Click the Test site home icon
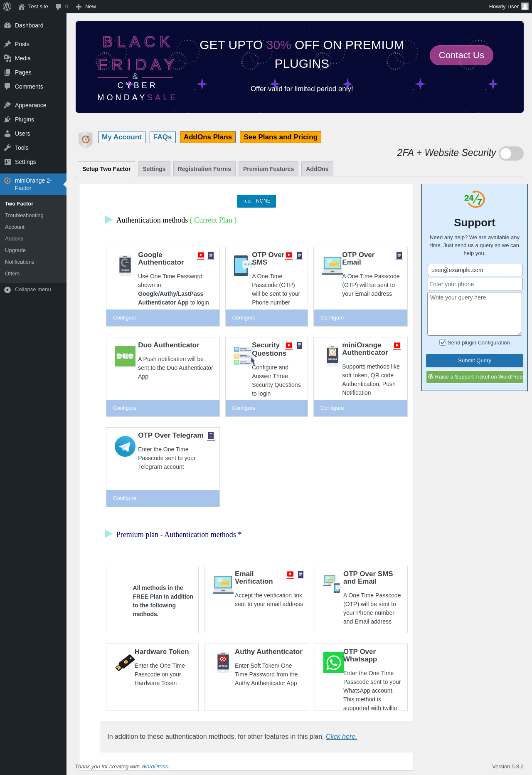Screen dimensions: 532x775 click(22, 7)
